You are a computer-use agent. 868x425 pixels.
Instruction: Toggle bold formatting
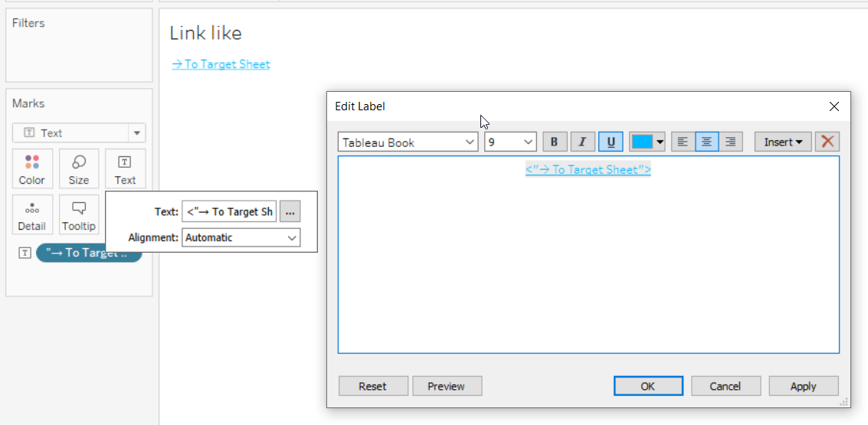pyautogui.click(x=554, y=142)
